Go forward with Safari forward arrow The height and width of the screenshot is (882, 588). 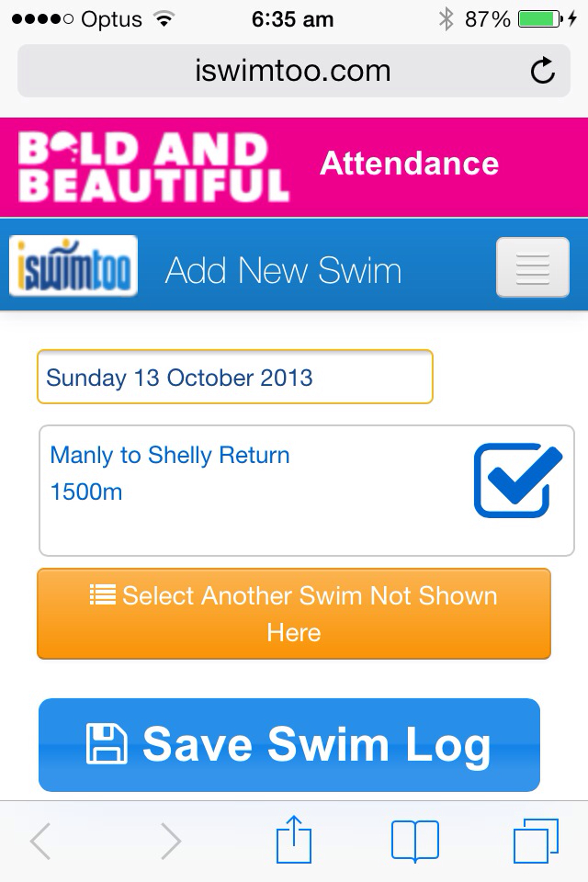click(x=171, y=841)
